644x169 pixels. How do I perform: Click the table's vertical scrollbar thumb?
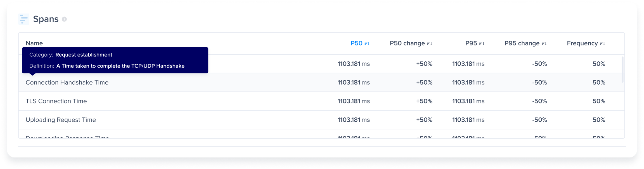(x=622, y=70)
